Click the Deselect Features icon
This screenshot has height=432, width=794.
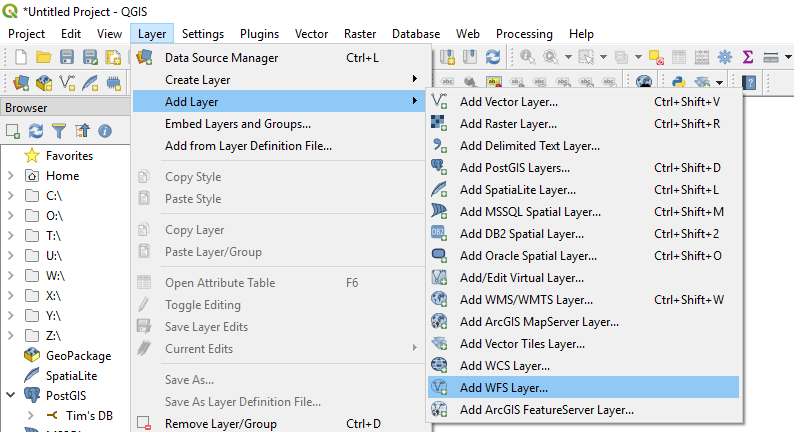pyautogui.click(x=656, y=57)
